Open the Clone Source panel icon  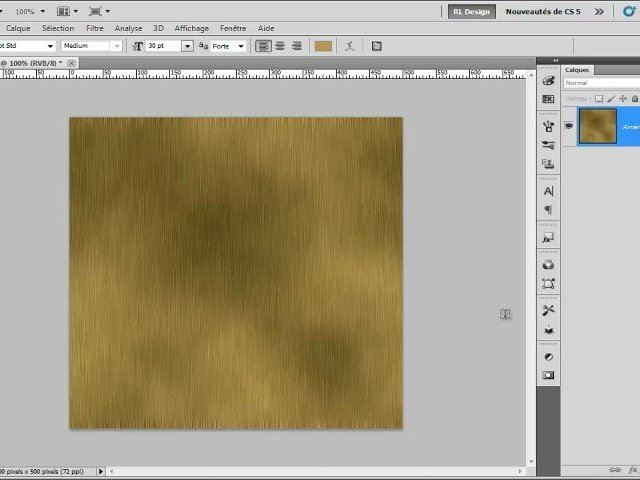(548, 164)
